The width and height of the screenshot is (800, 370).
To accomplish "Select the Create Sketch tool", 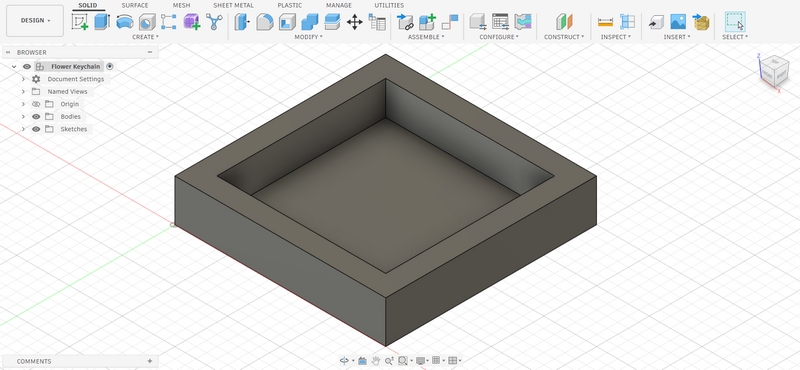I will click(x=80, y=22).
